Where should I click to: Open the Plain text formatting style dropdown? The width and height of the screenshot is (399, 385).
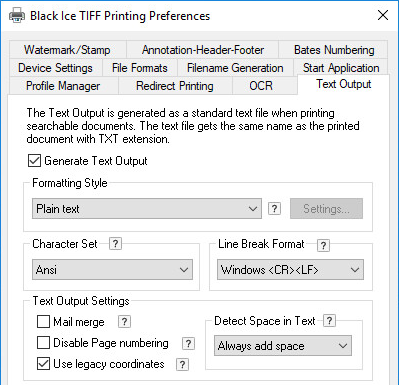[147, 209]
